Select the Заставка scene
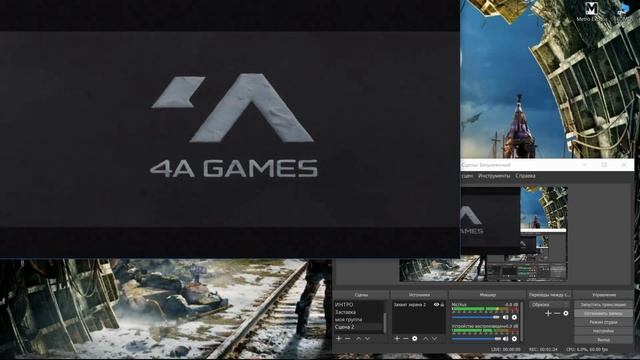The height and width of the screenshot is (360, 640). pyautogui.click(x=358, y=312)
